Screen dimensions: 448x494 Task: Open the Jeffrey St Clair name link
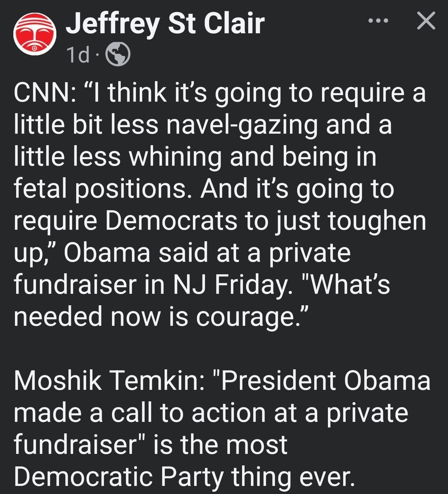coord(165,24)
